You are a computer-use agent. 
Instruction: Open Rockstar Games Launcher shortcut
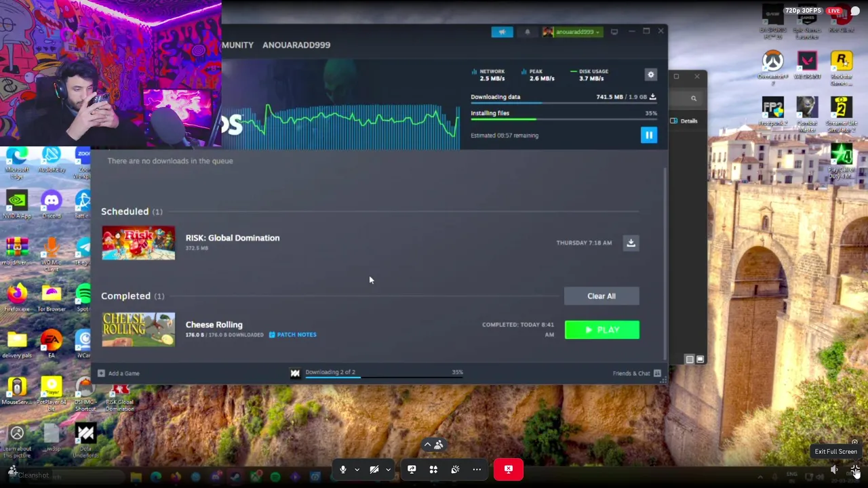842,68
